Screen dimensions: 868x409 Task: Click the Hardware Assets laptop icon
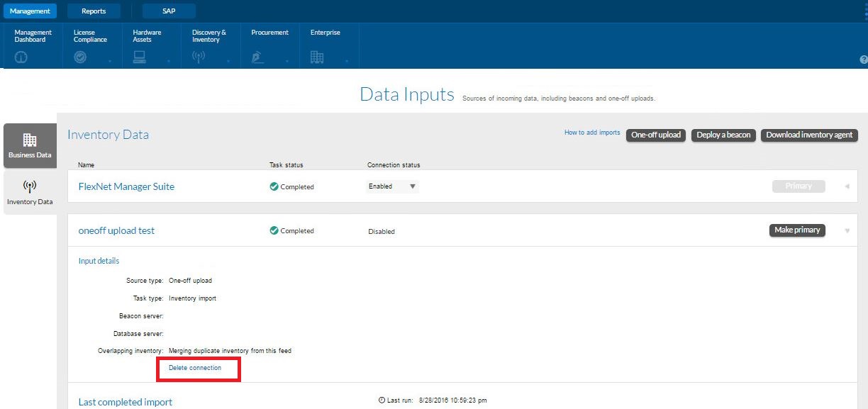140,57
